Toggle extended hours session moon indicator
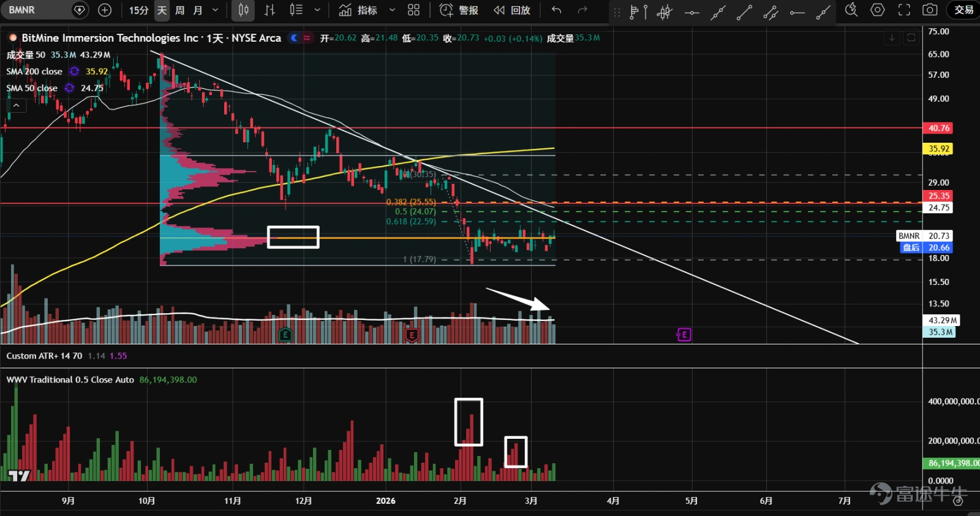980x516 pixels. [295, 38]
